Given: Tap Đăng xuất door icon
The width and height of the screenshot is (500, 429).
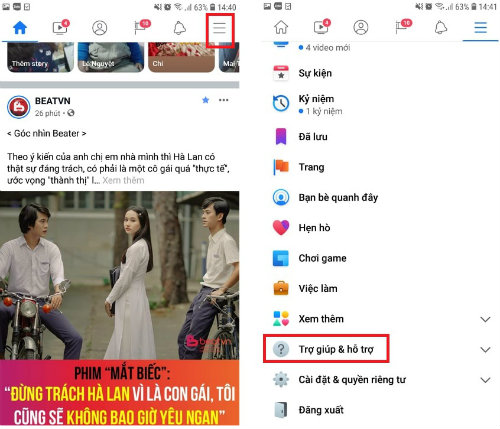Looking at the screenshot, I should (281, 410).
